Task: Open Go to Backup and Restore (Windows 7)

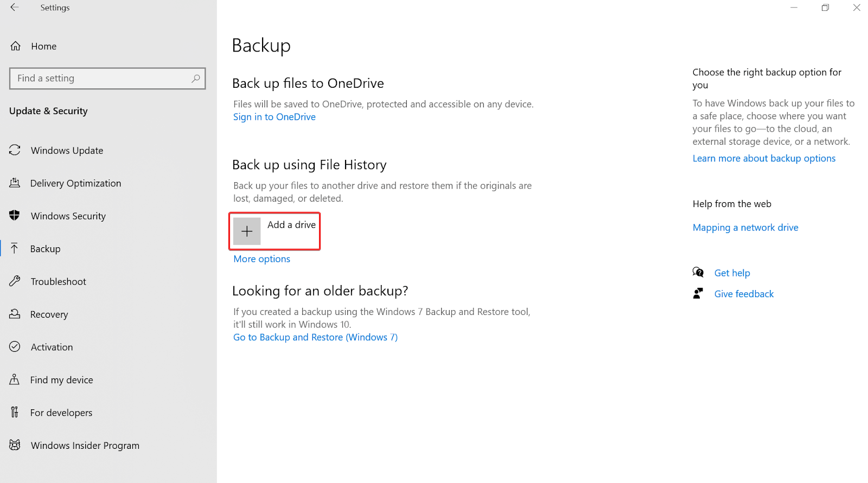Action: 315,337
